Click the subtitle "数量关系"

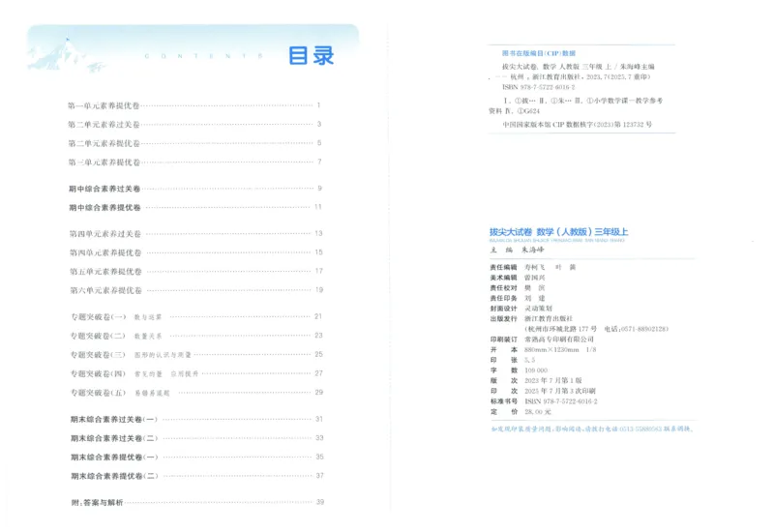pyautogui.click(x=148, y=336)
